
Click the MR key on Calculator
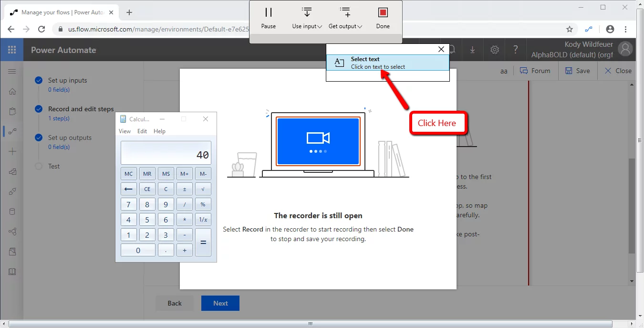(147, 174)
